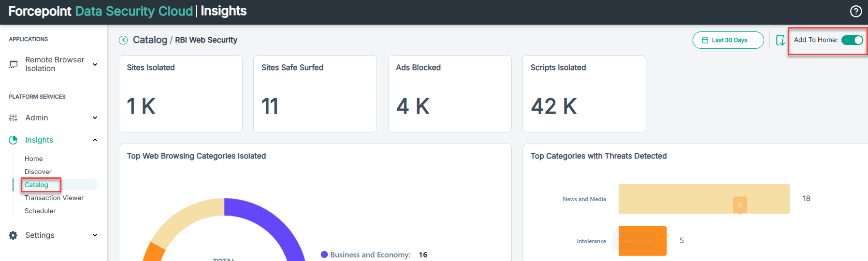Click the 42 K value
Viewport: 868px width, 261px height.
click(554, 106)
